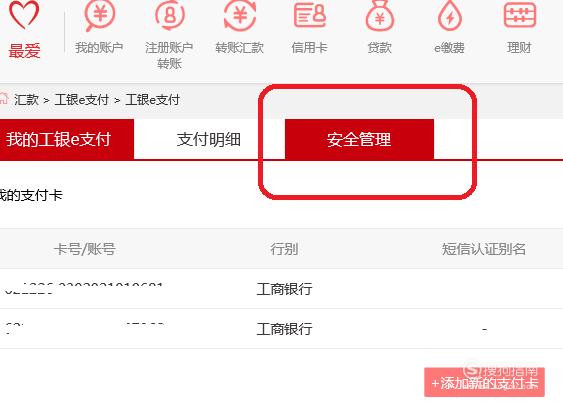Click the home icon in breadcrumb
Image resolution: width=563 pixels, height=416 pixels.
(x=3, y=98)
